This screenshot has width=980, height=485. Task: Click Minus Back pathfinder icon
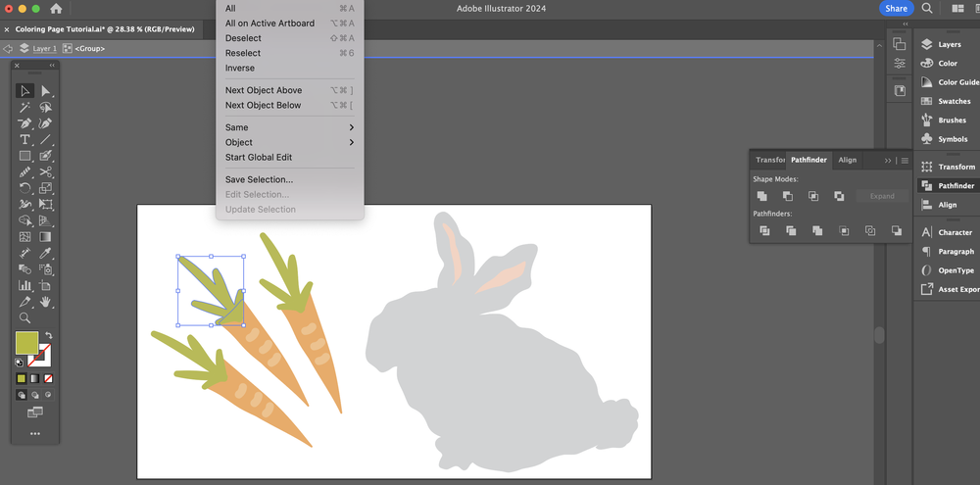click(x=897, y=230)
